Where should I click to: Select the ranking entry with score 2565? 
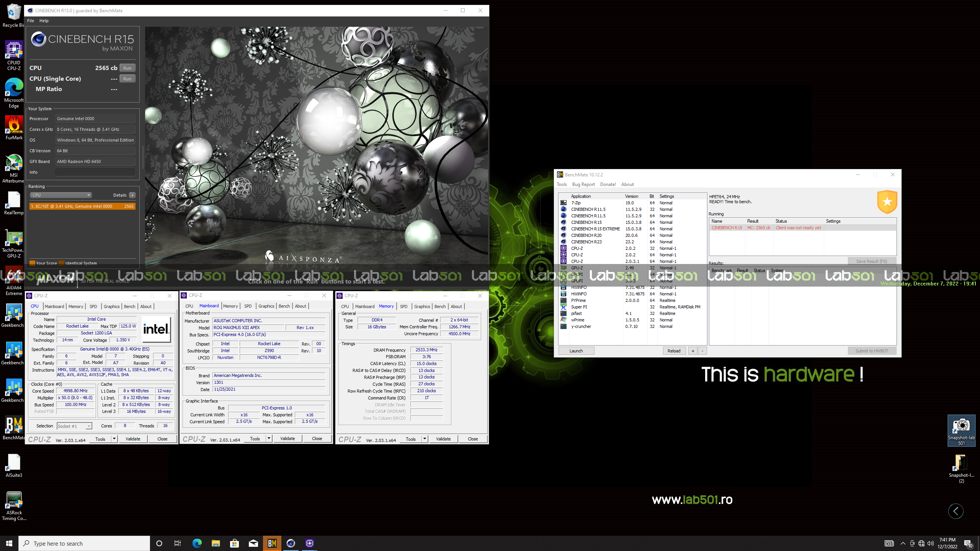click(82, 206)
